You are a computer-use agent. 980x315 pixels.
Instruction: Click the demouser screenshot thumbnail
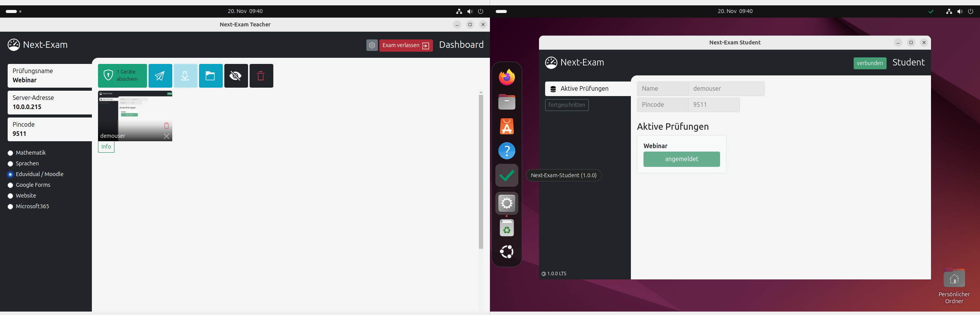click(x=135, y=111)
